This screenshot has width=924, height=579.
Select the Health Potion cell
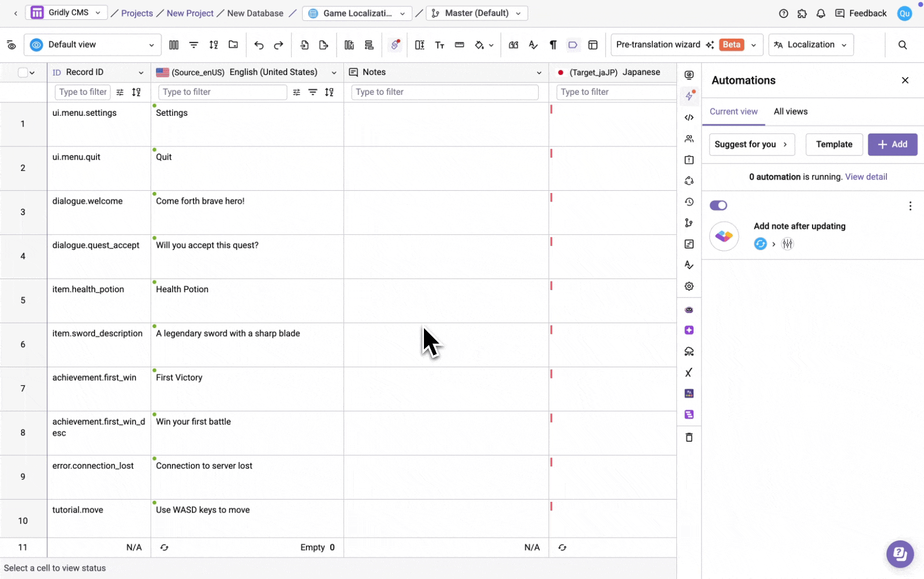(247, 301)
